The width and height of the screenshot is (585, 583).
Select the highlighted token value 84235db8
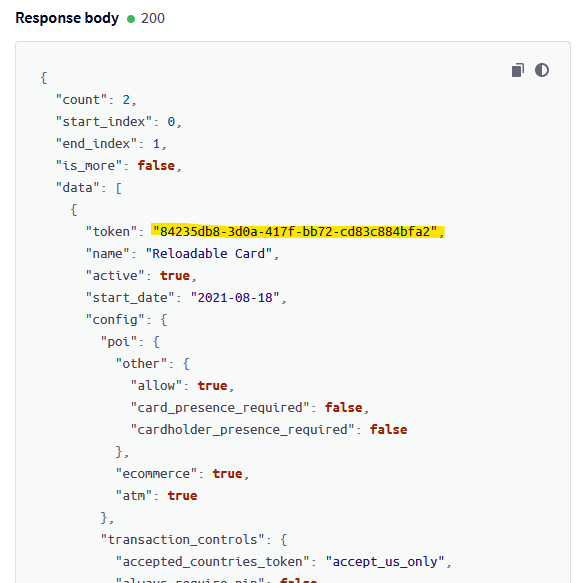coord(295,232)
